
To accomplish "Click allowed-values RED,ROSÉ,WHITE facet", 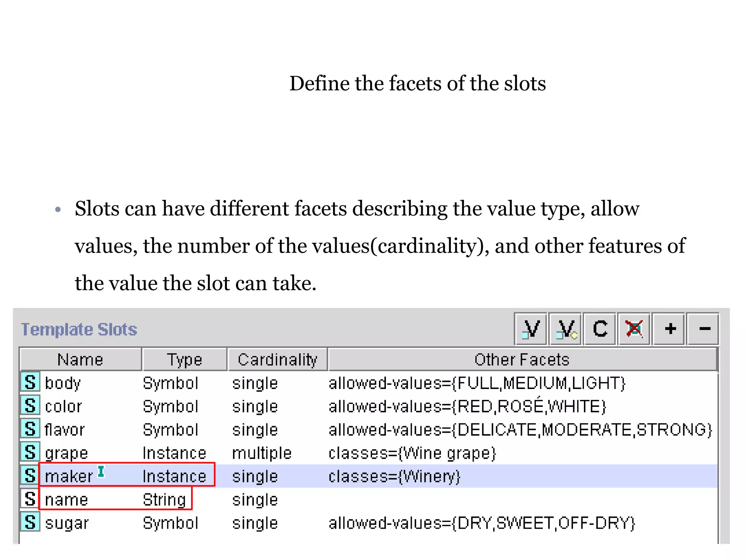I will click(467, 406).
